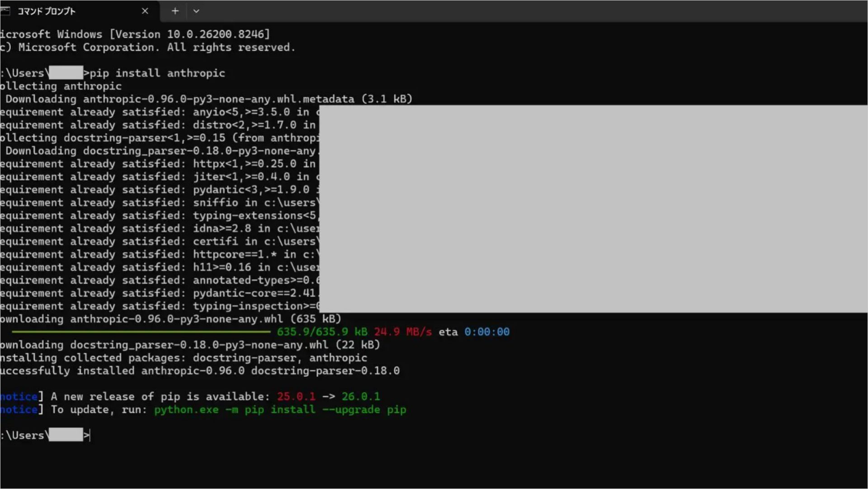The height and width of the screenshot is (489, 868).
Task: Click the 'idna>=2.8' requirement text
Action: point(222,229)
